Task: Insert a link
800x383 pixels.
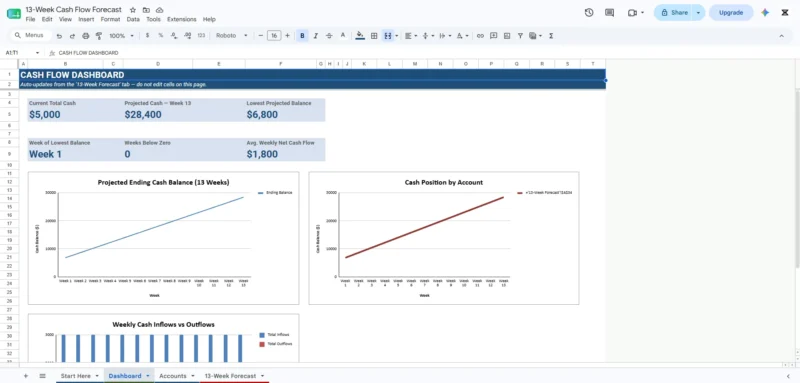Action: pos(480,36)
